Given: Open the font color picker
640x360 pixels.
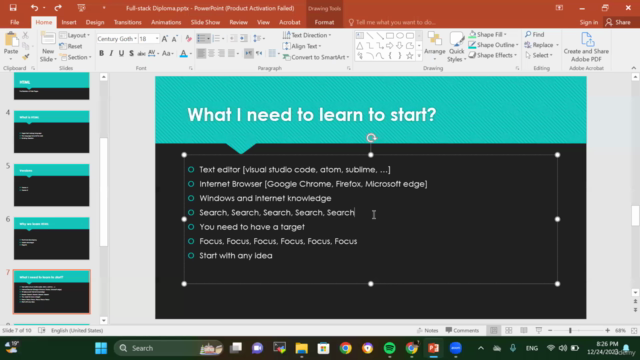Looking at the screenshot, I should (x=184, y=53).
